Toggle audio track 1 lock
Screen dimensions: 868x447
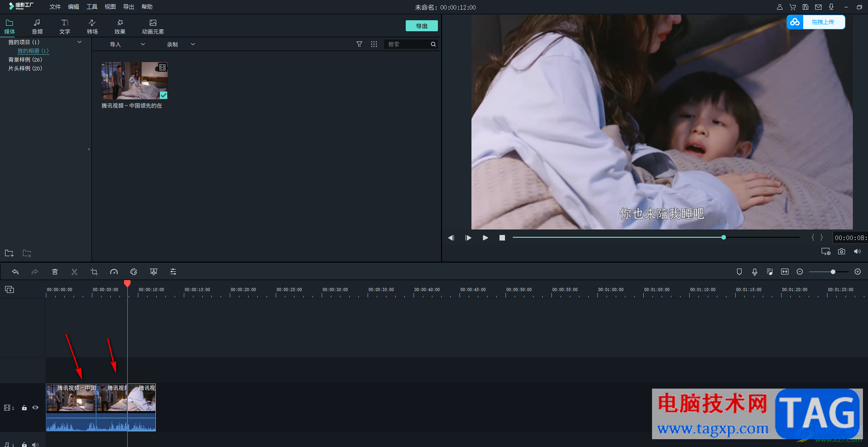[24, 445]
